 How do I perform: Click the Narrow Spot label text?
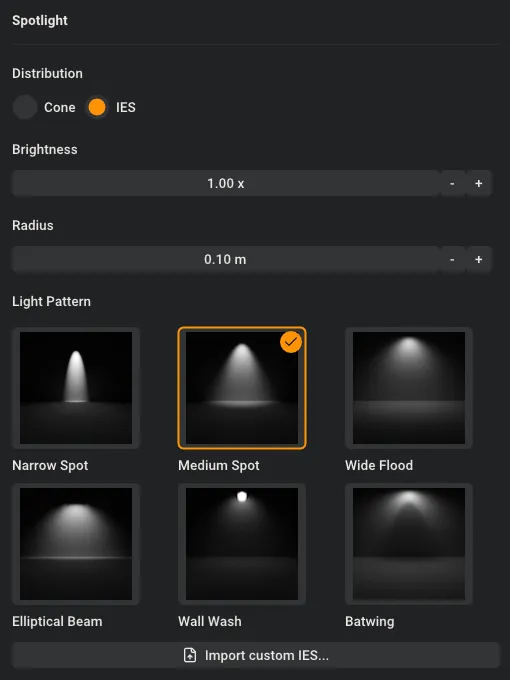point(50,465)
